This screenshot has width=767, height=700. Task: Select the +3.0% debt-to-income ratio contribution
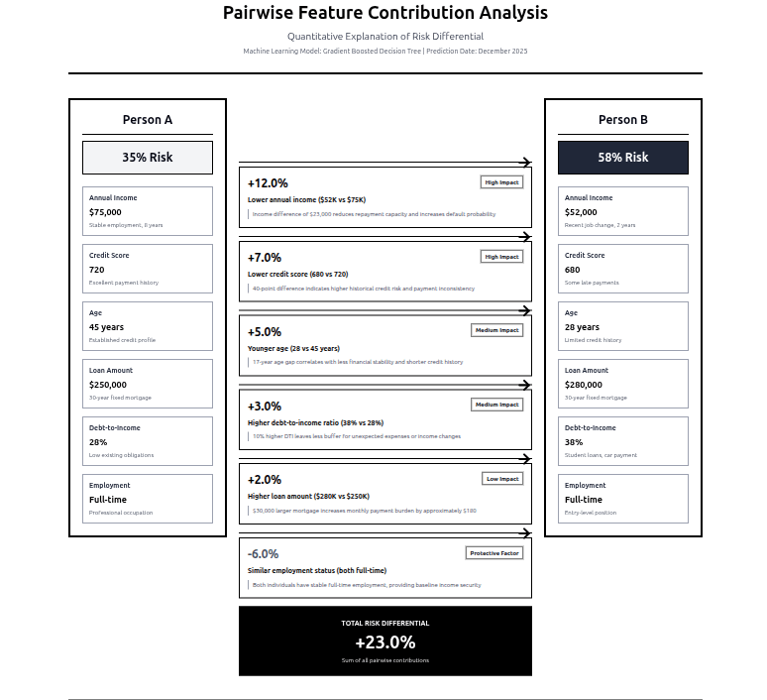[265, 407]
